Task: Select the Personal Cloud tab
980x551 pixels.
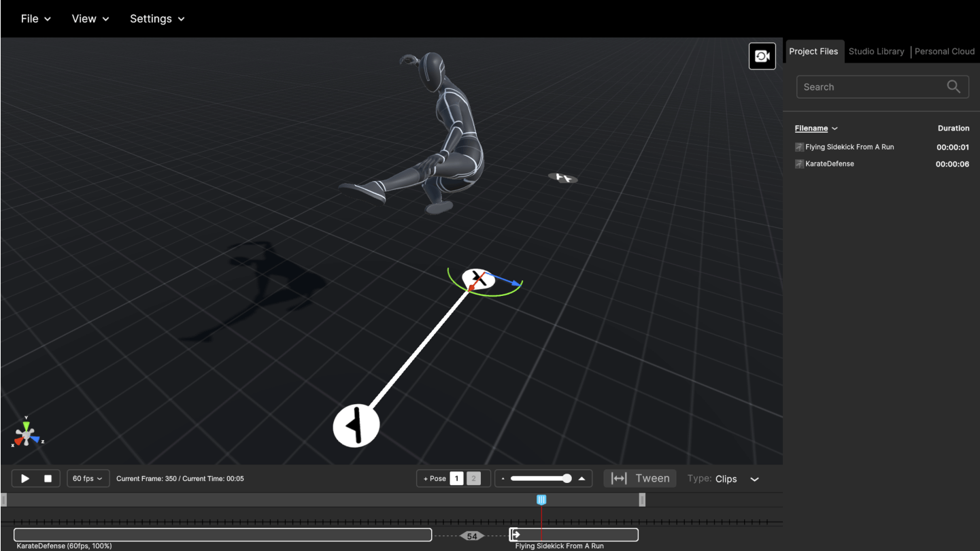Action: (944, 51)
